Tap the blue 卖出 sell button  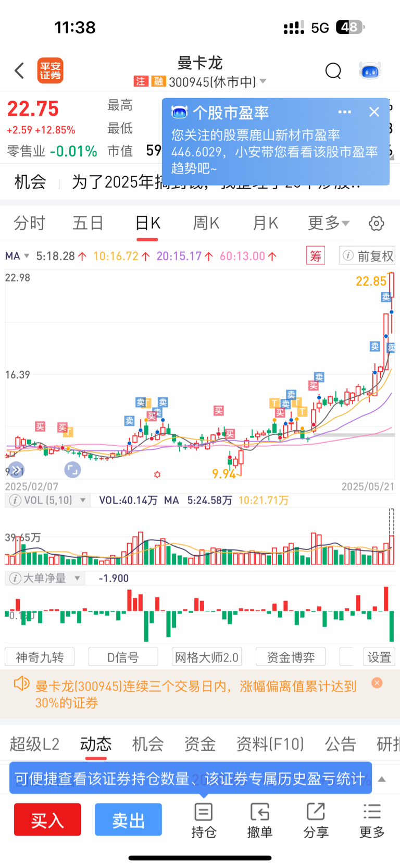(x=128, y=820)
